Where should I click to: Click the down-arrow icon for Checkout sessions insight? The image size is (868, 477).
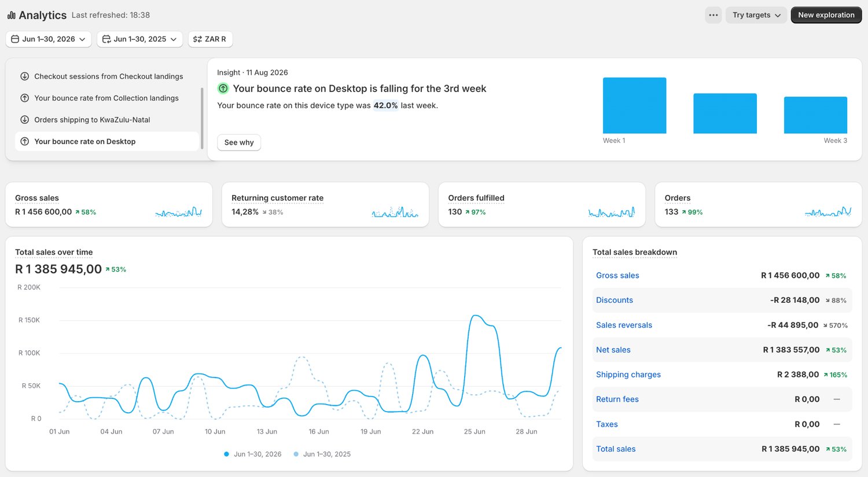pos(25,76)
